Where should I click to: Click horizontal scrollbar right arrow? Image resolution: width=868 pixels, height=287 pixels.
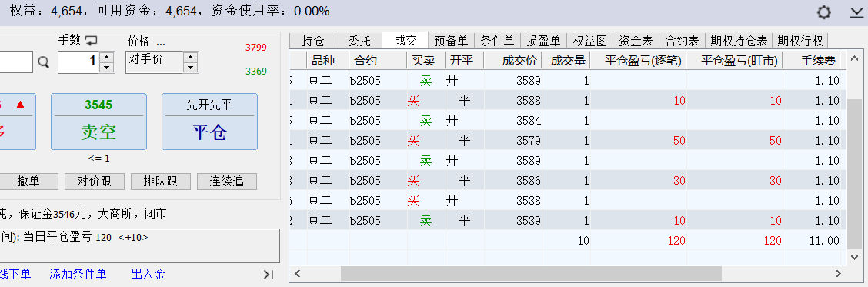click(x=839, y=274)
